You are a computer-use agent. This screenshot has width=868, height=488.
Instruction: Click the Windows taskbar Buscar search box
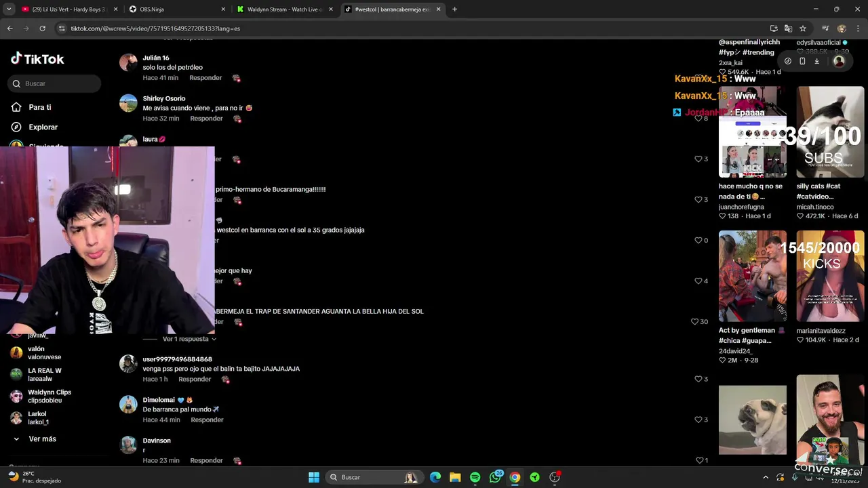tap(374, 477)
